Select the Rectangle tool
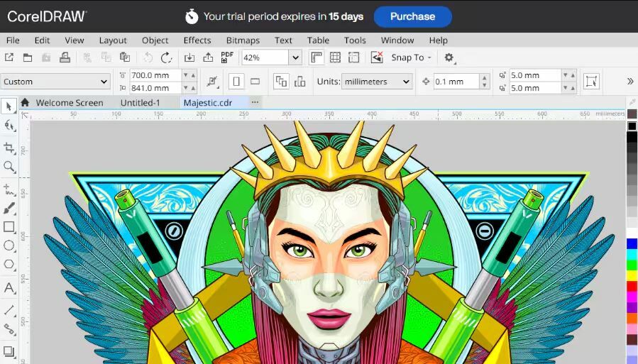The height and width of the screenshot is (364, 638). pos(9,227)
